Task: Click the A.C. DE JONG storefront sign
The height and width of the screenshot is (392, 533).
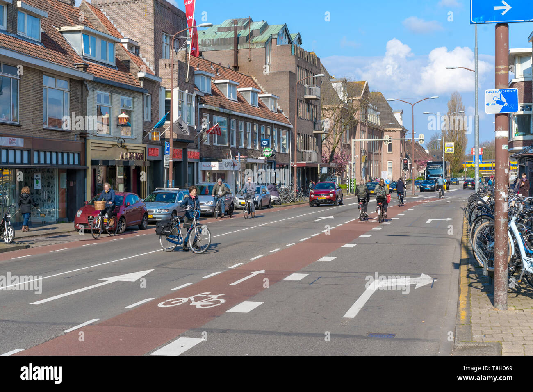Action: pos(132,156)
